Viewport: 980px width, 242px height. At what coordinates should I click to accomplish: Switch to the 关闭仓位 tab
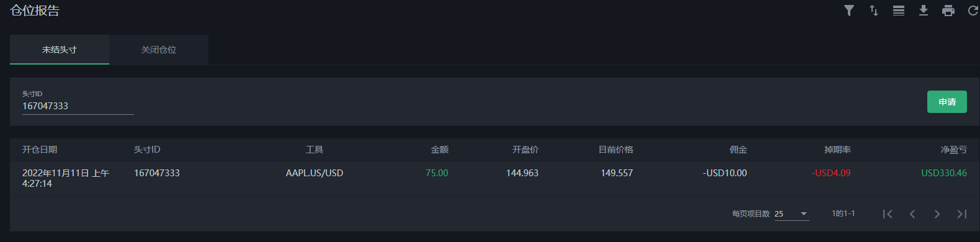159,50
